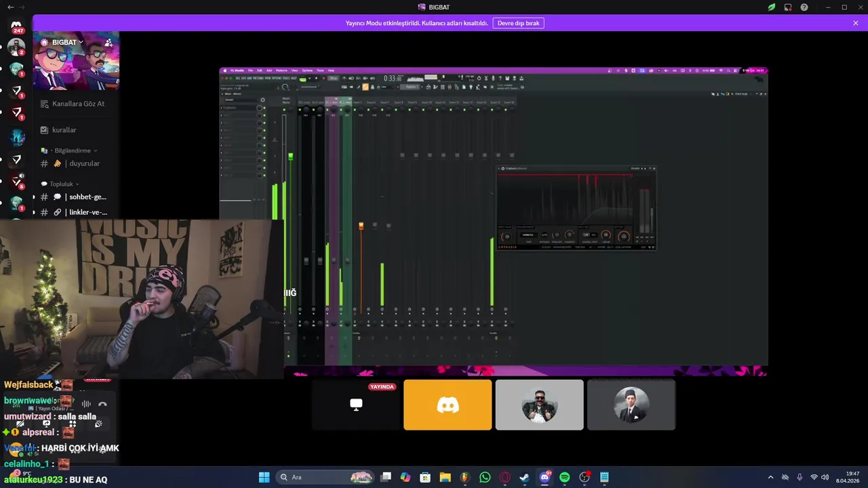Select the orange Discord logo participant tile
868x488 pixels.
click(x=448, y=405)
